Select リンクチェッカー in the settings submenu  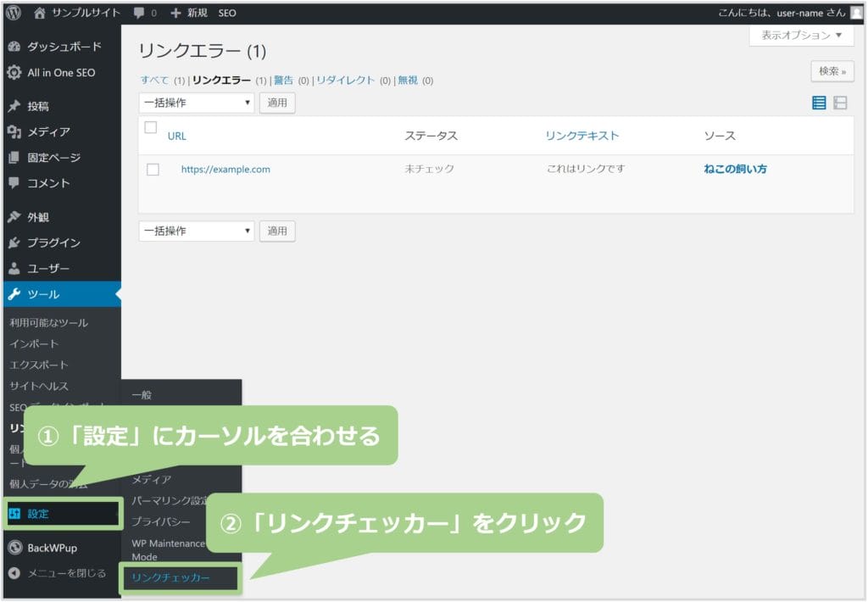[170, 578]
